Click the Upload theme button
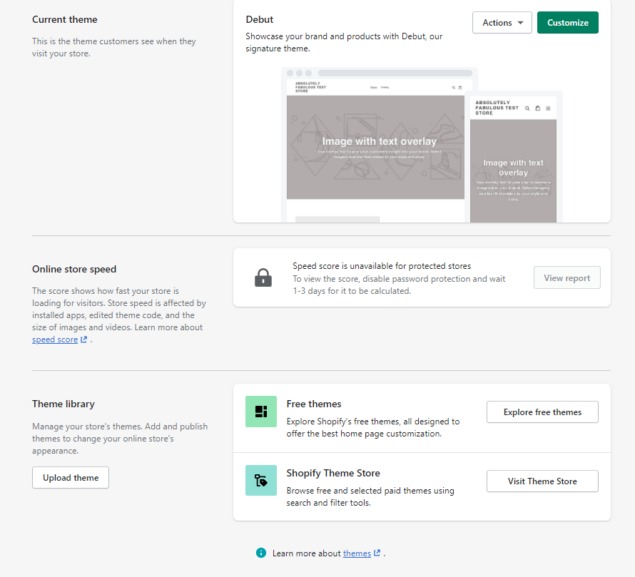This screenshot has height=577, width=635. click(x=70, y=478)
